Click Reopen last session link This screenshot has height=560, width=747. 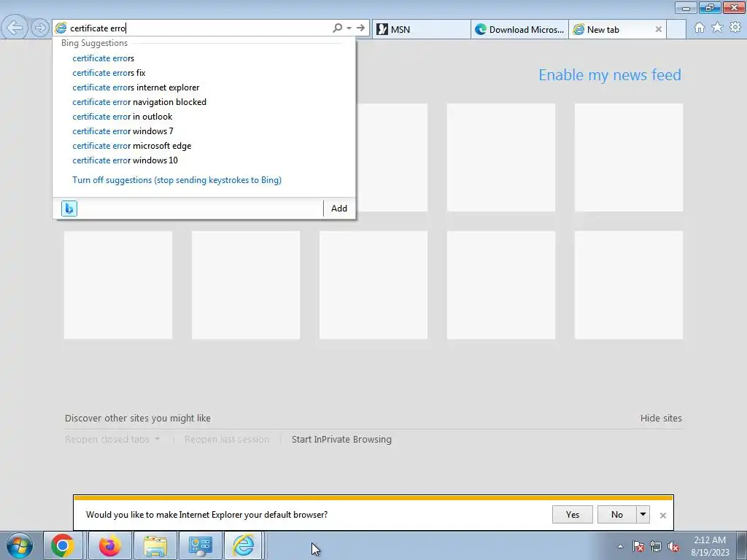(x=227, y=440)
